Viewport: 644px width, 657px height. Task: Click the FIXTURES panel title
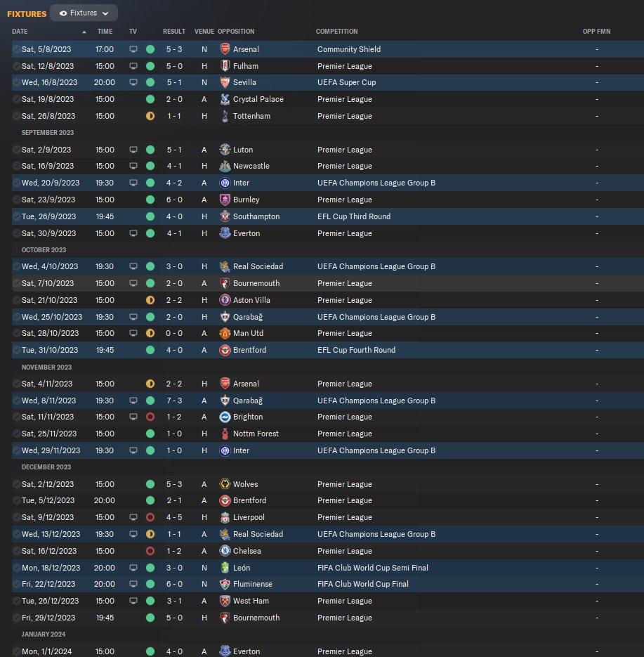[27, 14]
